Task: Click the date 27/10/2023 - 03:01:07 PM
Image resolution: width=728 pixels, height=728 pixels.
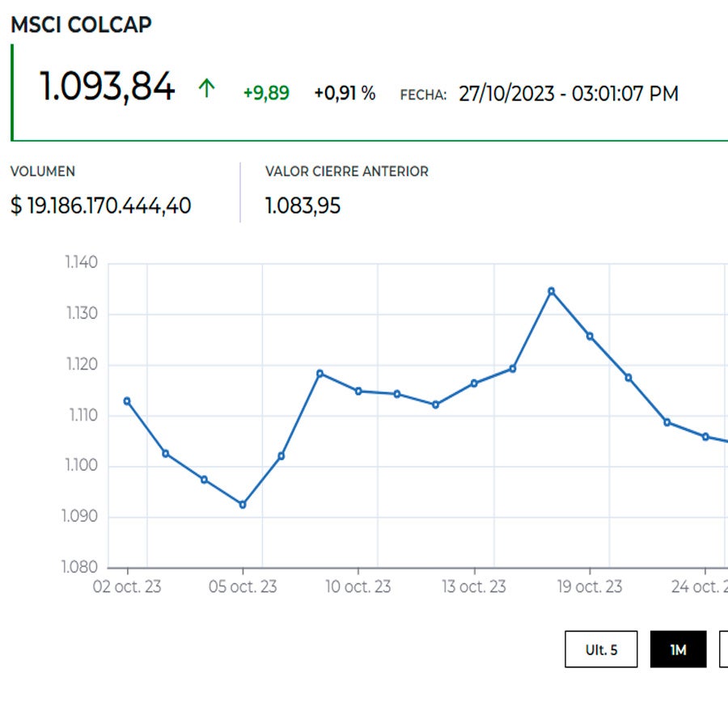Action: [568, 94]
